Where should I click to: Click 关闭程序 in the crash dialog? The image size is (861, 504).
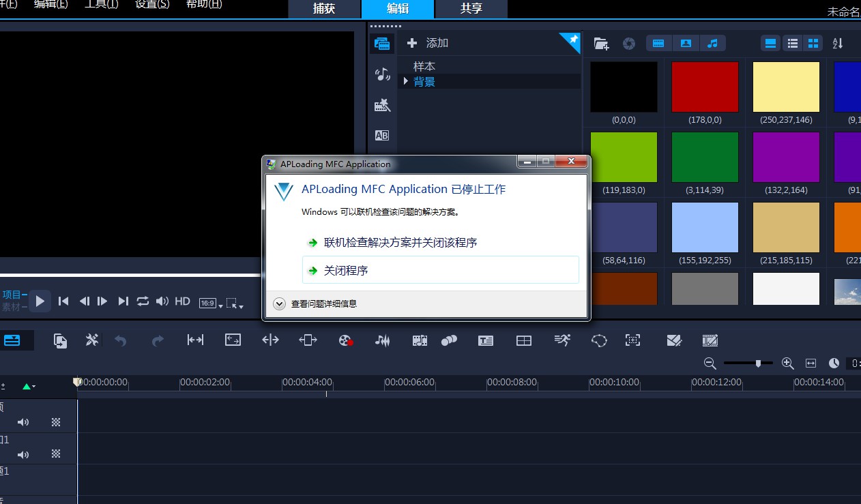(x=346, y=271)
